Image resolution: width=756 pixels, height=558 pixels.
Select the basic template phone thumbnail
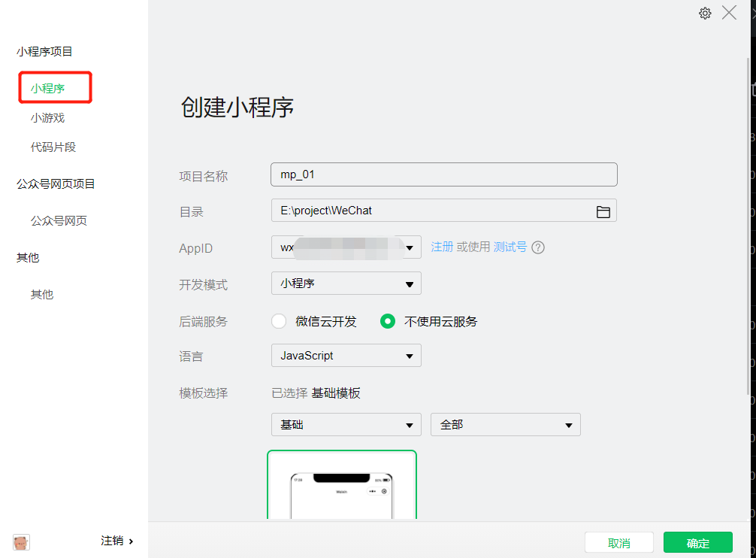pyautogui.click(x=342, y=485)
